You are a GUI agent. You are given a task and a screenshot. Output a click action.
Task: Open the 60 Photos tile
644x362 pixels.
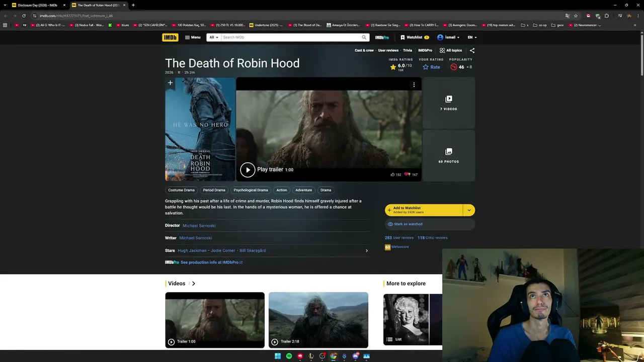coord(449,155)
